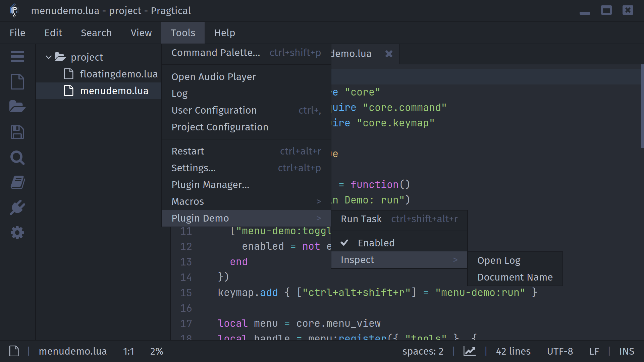Open the Search menu
Viewport: 644px width, 362px height.
click(x=96, y=33)
